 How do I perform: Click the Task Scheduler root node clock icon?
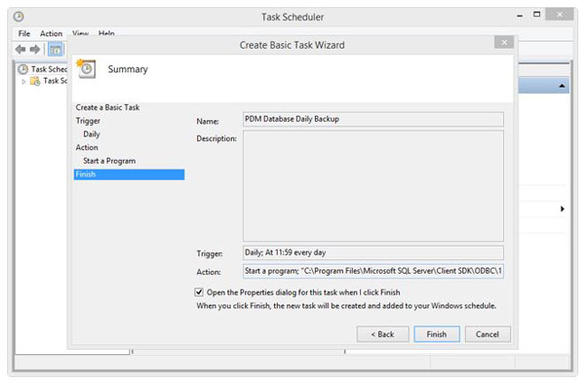coord(23,69)
